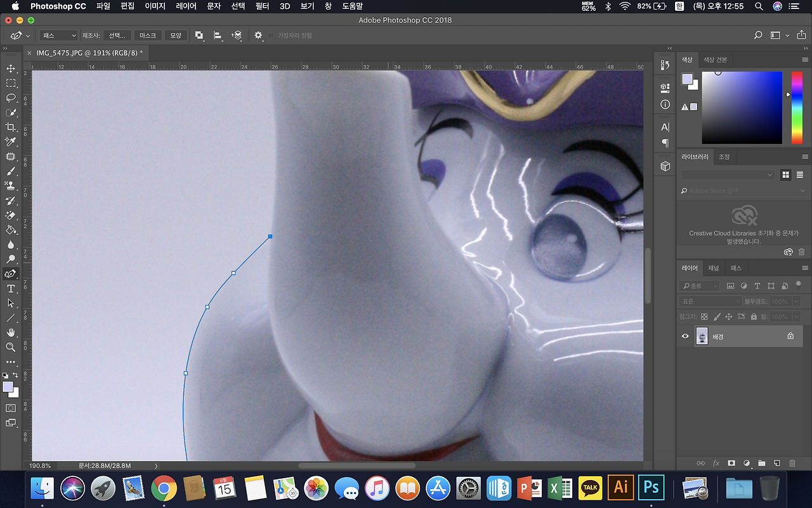The width and height of the screenshot is (812, 508).
Task: Select the Freeform Pen tool in the toolbox
Action: (x=11, y=274)
